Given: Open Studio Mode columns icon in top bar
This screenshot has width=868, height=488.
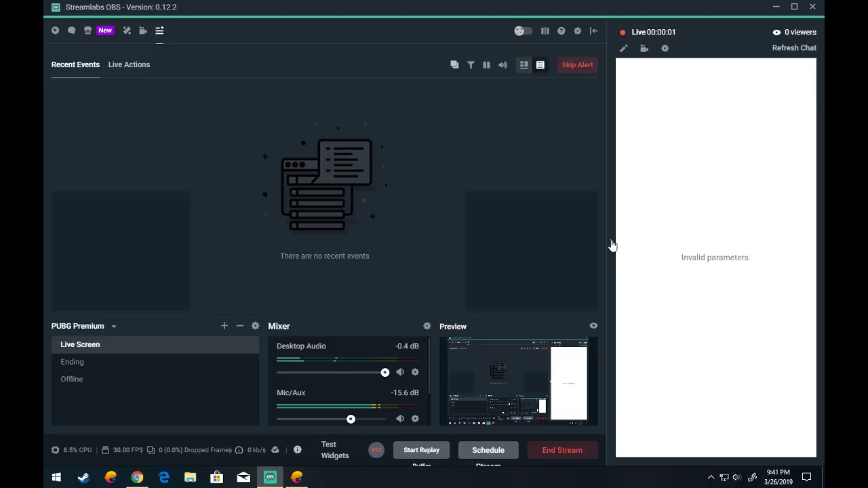Looking at the screenshot, I should [545, 30].
